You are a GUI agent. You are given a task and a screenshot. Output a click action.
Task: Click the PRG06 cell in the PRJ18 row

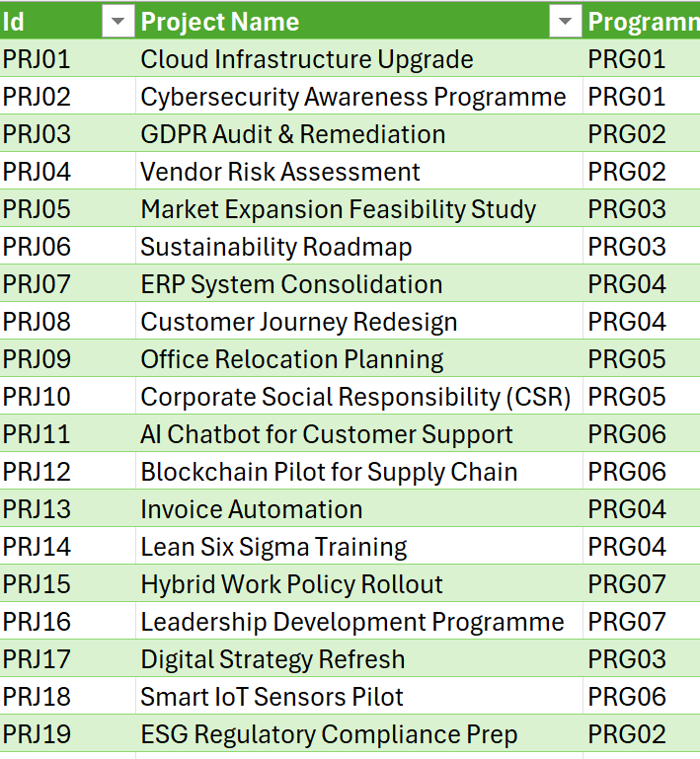pos(628,697)
